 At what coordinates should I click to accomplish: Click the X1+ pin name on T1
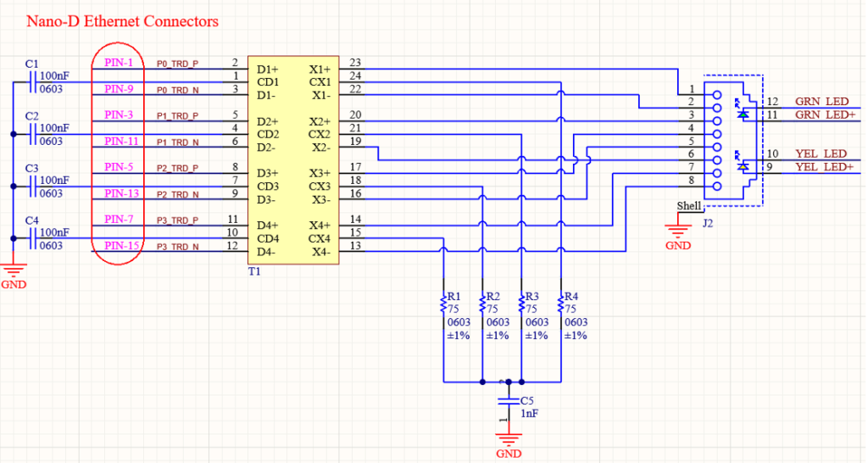(320, 70)
